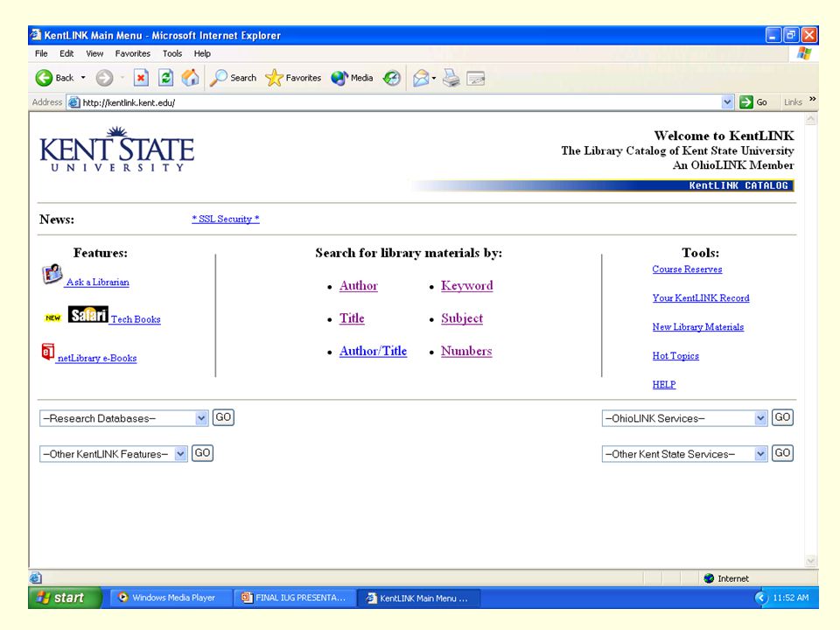
Task: Open the Edit menu
Action: coord(66,53)
